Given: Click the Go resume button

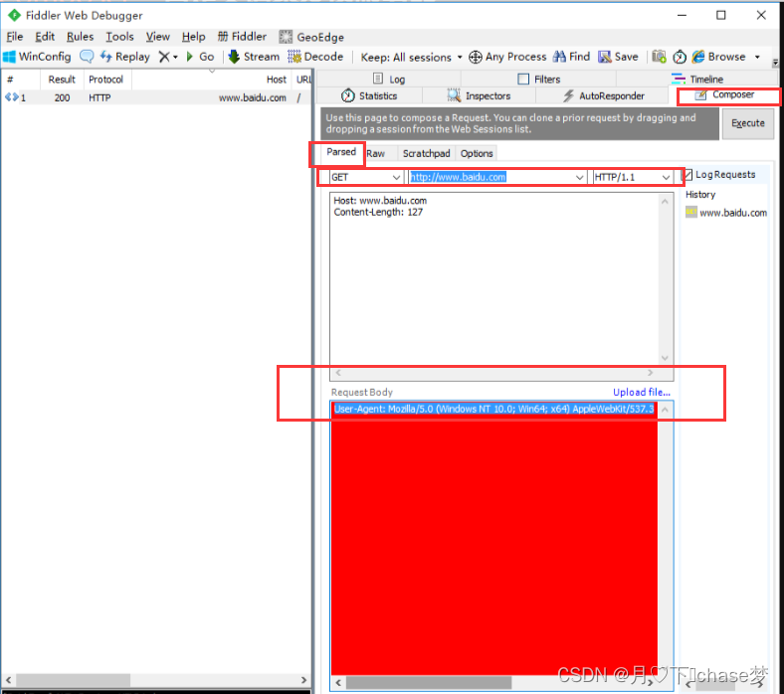Looking at the screenshot, I should coord(200,57).
